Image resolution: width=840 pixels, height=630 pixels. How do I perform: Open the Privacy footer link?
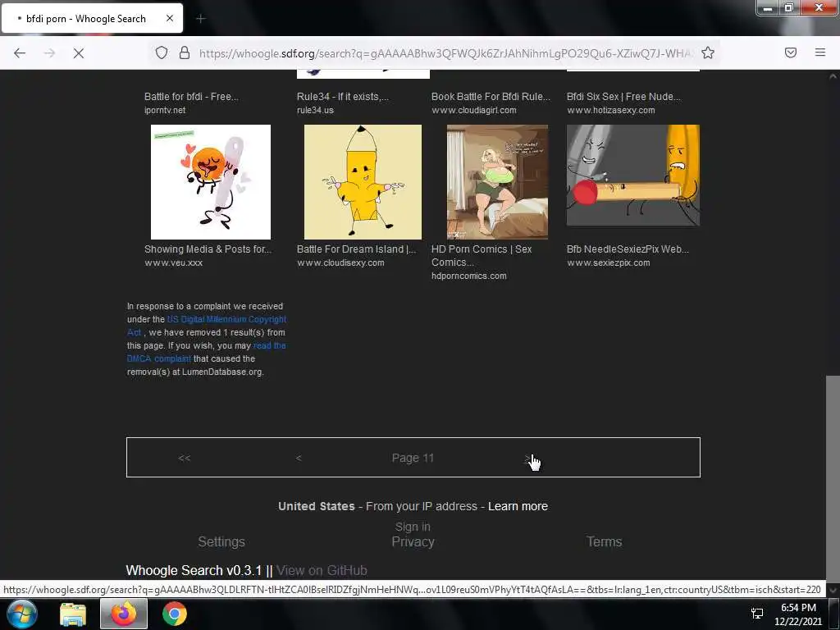(x=413, y=541)
